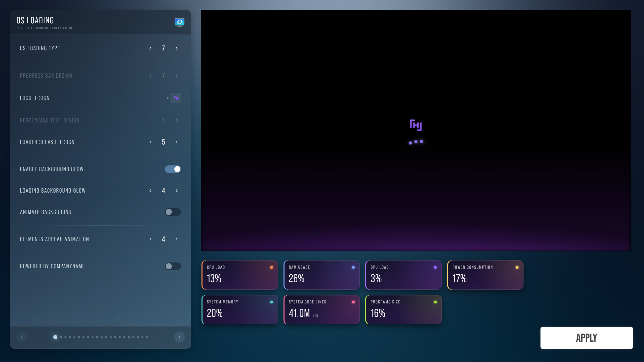Screen dimensions: 644x362
Task: Open the RAM Usage card
Action: point(321,275)
